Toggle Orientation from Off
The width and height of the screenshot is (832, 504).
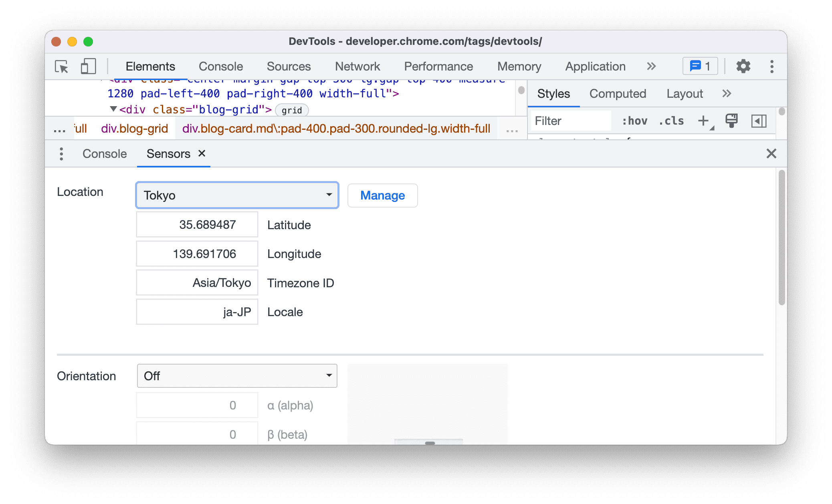coord(236,375)
